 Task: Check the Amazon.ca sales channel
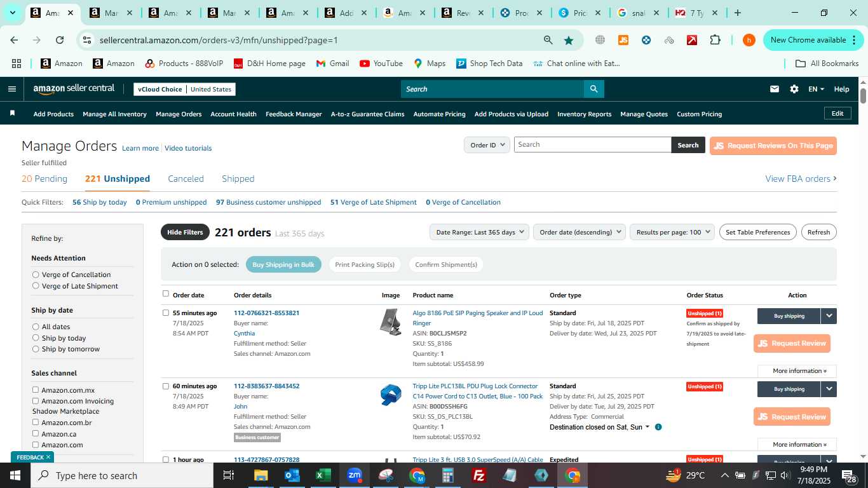(36, 433)
